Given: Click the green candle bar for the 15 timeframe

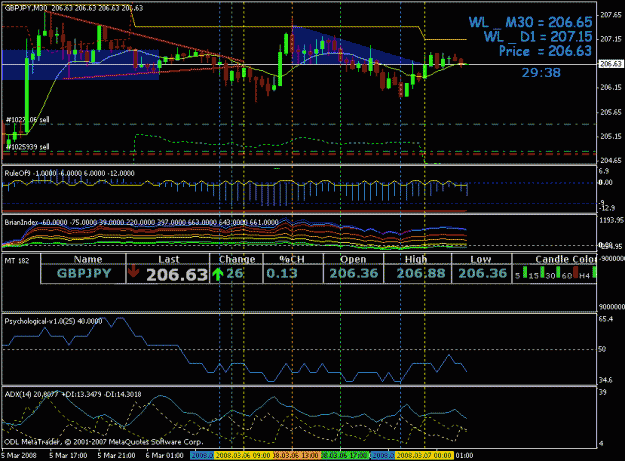Looking at the screenshot, I should coord(542,272).
